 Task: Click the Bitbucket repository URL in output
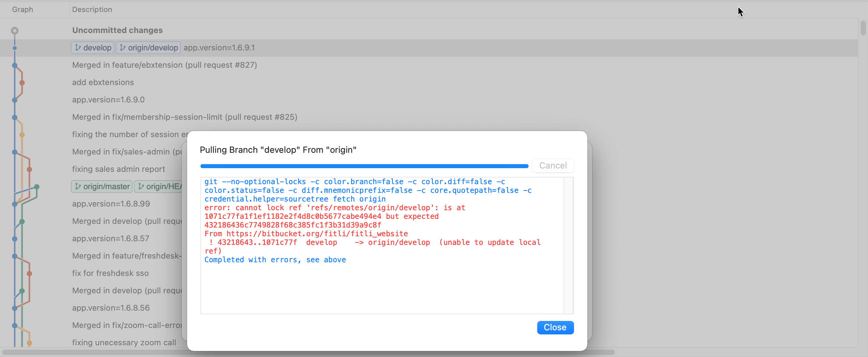click(x=317, y=234)
